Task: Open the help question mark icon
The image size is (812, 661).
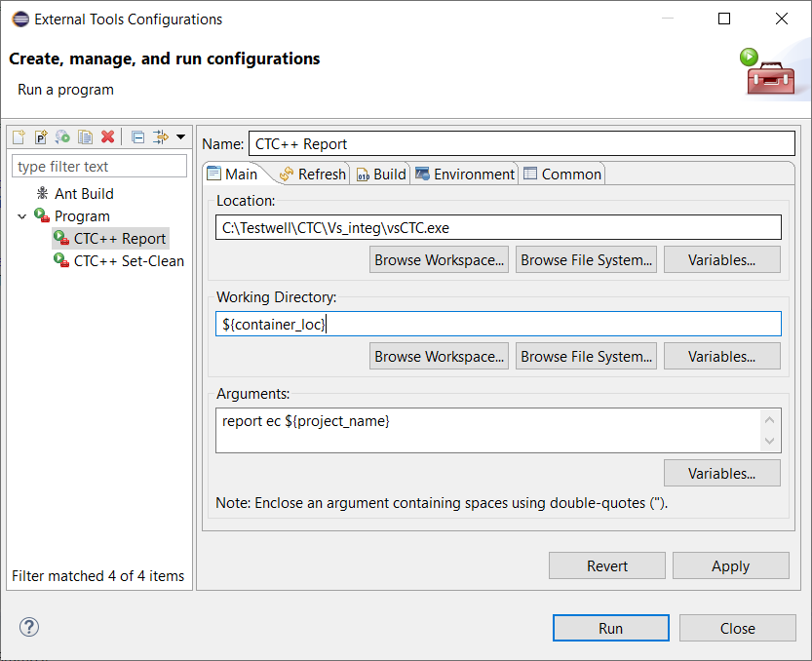Action: tap(29, 628)
